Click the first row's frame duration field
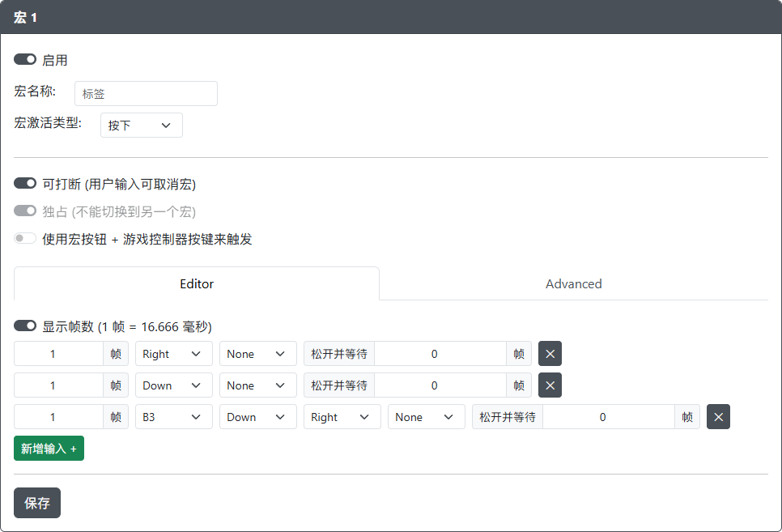The width and height of the screenshot is (782, 532). click(58, 354)
